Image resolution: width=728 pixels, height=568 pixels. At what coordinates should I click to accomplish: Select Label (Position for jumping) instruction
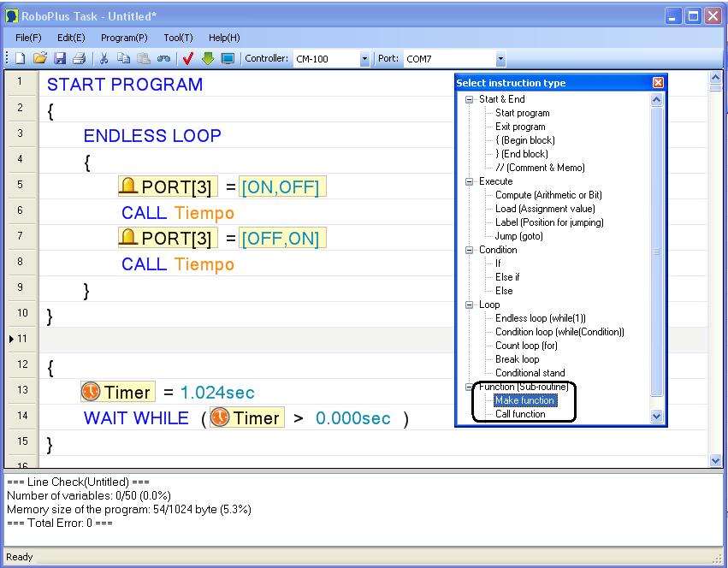(x=549, y=222)
